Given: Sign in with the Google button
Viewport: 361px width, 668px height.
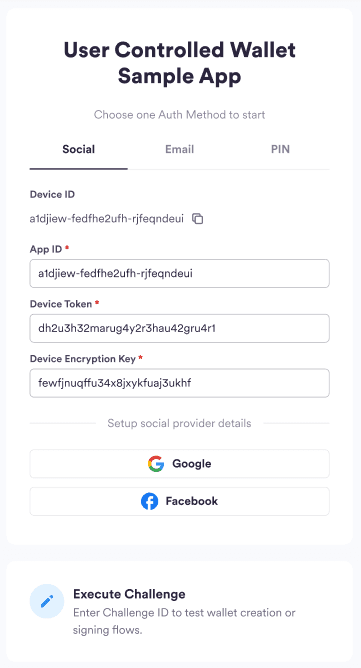Looking at the screenshot, I should coord(179,464).
